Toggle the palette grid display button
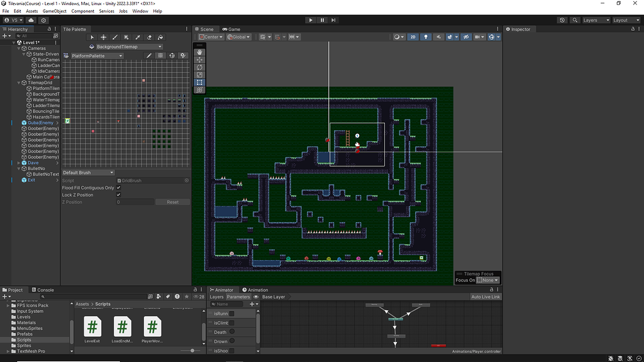 click(x=160, y=55)
